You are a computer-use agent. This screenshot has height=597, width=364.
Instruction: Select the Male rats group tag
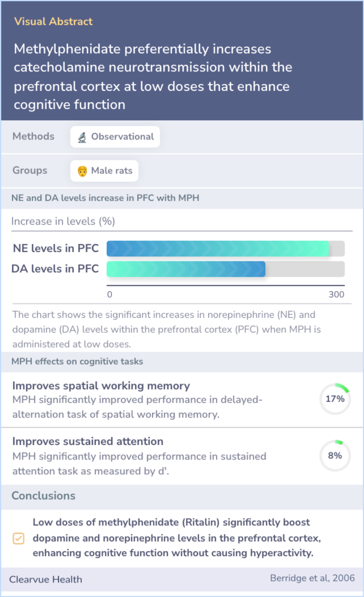[x=104, y=171]
